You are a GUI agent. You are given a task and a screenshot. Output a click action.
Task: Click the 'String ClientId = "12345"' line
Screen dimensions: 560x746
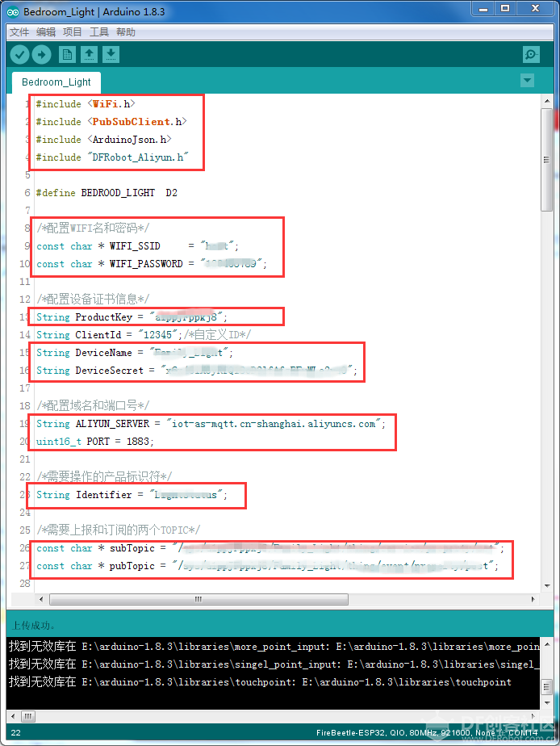pos(144,335)
